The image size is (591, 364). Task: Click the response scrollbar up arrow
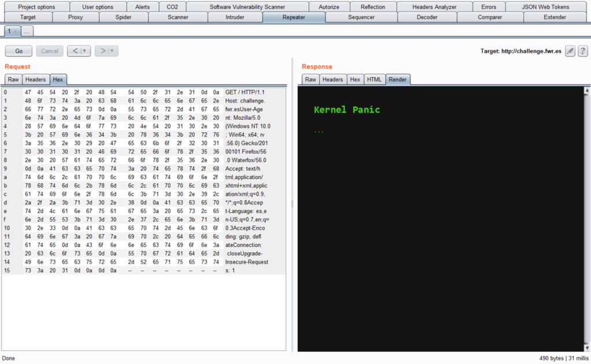[587, 91]
